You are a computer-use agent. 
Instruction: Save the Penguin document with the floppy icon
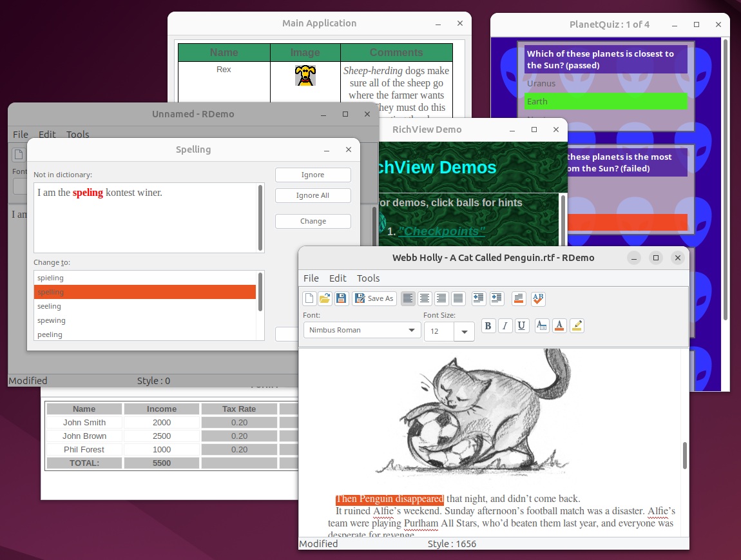click(342, 298)
